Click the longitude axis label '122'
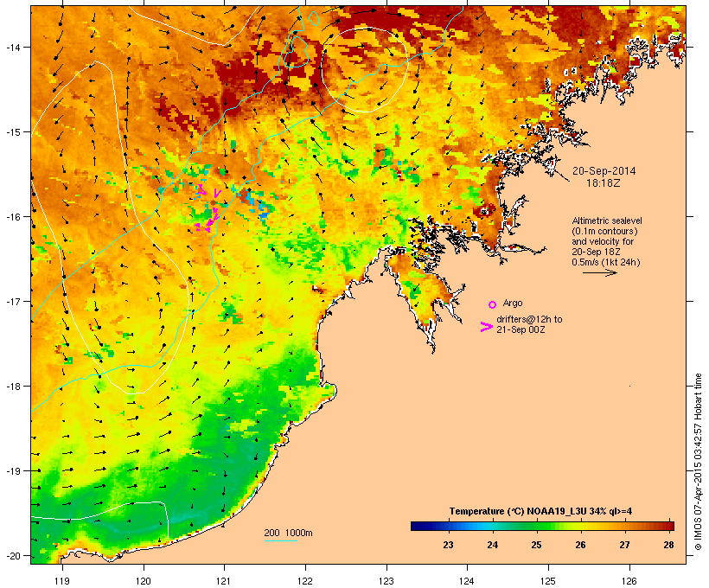Viewport: 709px width, 588px height. coord(305,581)
